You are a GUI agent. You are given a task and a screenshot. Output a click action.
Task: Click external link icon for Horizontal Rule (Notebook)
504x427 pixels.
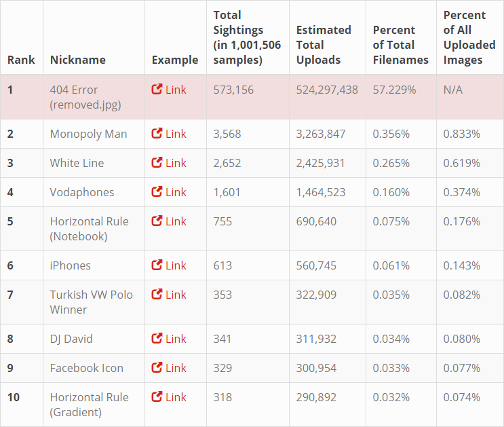point(157,221)
